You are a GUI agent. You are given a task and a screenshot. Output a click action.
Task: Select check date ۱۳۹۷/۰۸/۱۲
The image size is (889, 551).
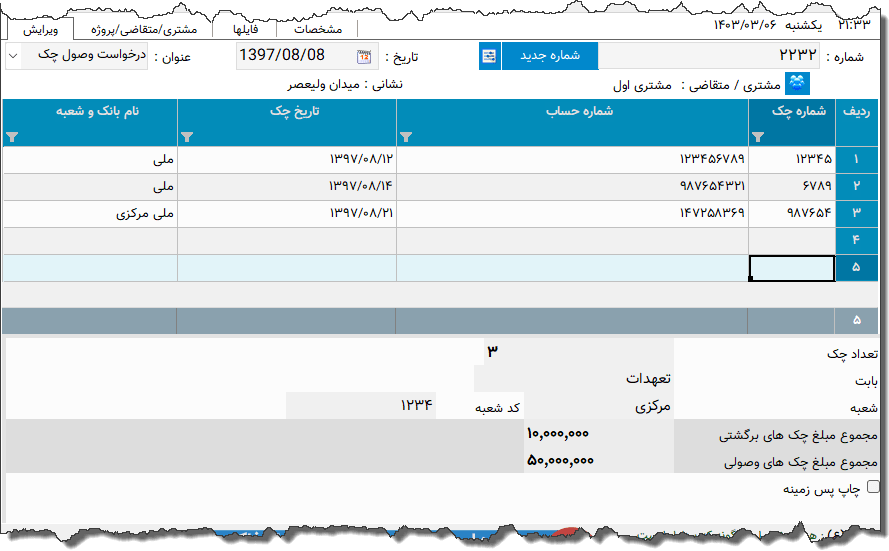(x=287, y=160)
